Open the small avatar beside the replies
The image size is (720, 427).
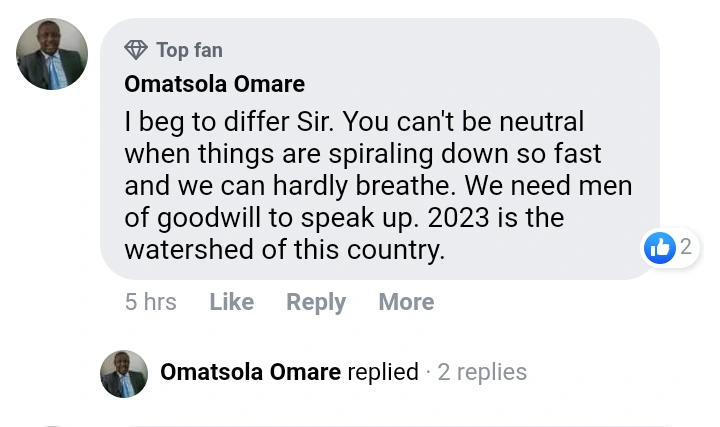pos(125,373)
